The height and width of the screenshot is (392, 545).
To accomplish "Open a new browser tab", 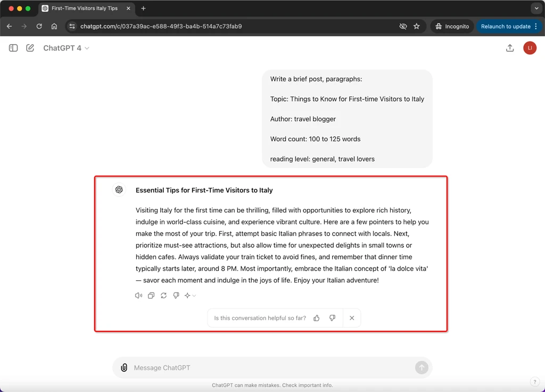I will pyautogui.click(x=143, y=9).
